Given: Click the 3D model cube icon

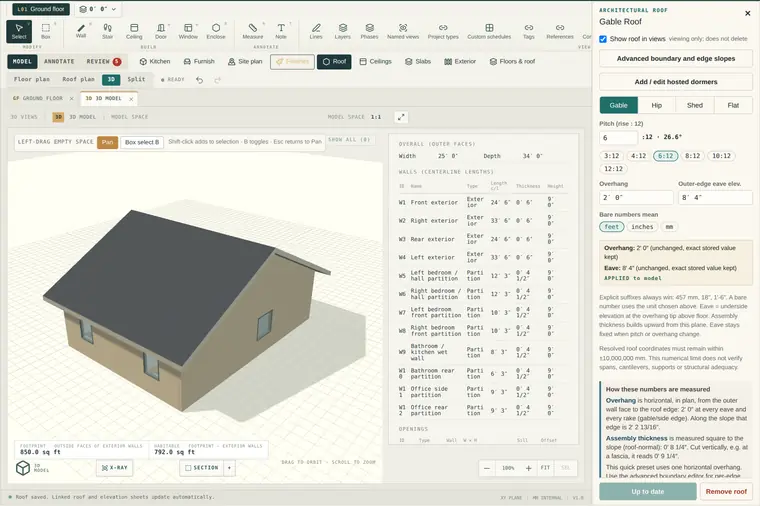Looking at the screenshot, I should pyautogui.click(x=23, y=468).
